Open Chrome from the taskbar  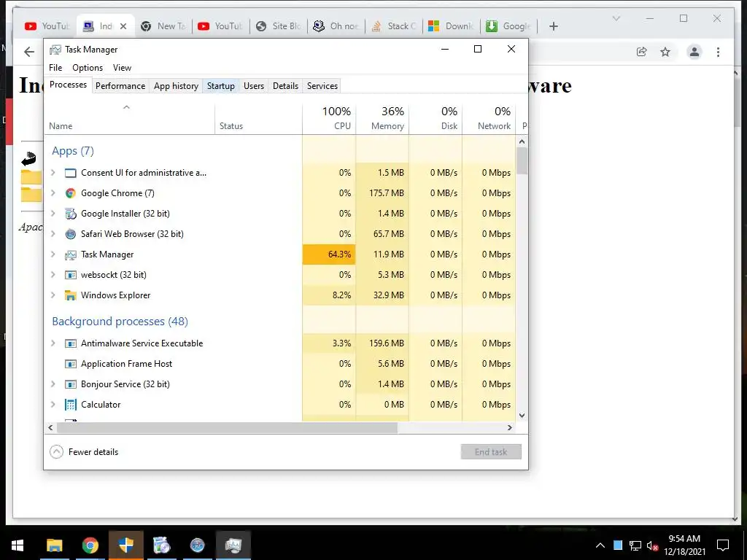click(x=90, y=545)
